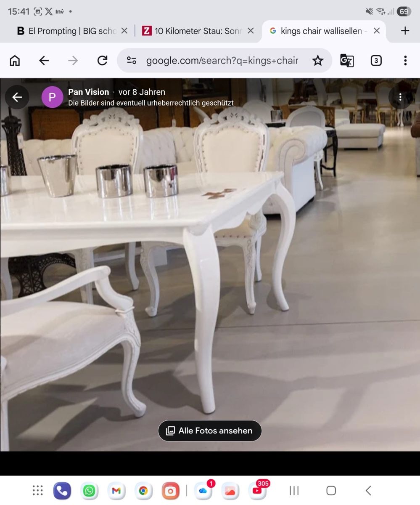Open the app drawer grid icon
This screenshot has width=420, height=505.
pos(38,490)
